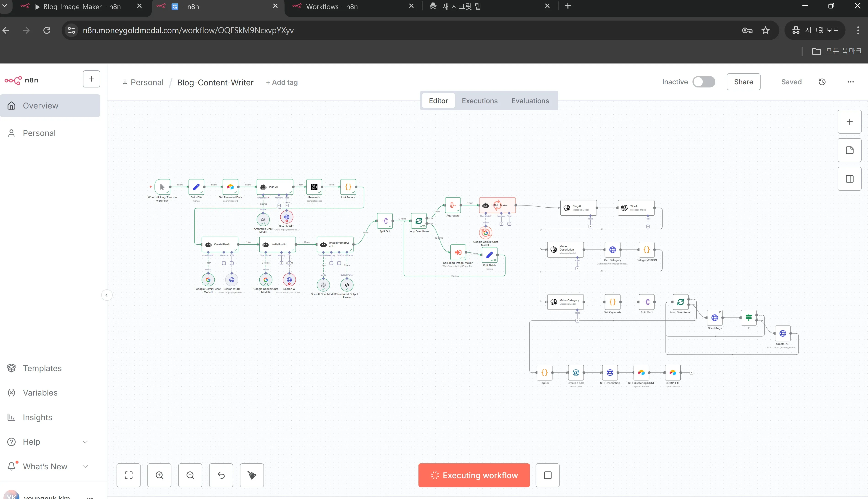Click the reset zoom arrow icon
The width and height of the screenshot is (868, 499).
tap(221, 475)
